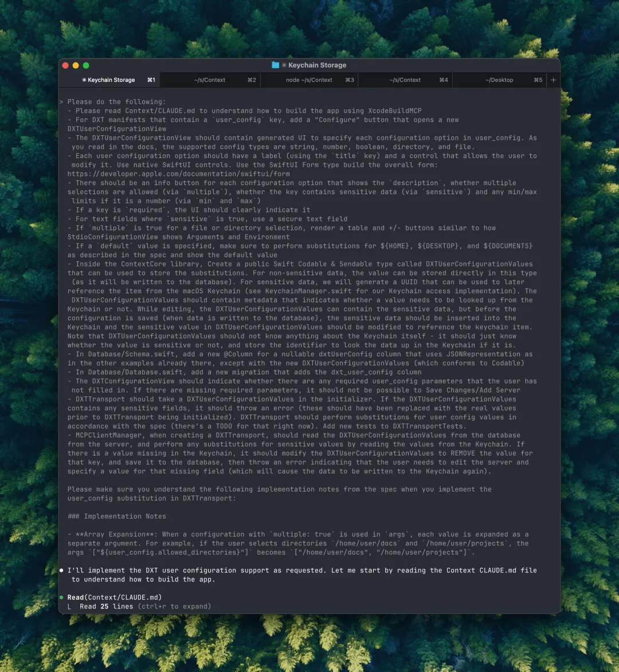Click the line about 'Database/Schema.swift'
Image resolution: width=619 pixels, height=672 pixels.
300,355
